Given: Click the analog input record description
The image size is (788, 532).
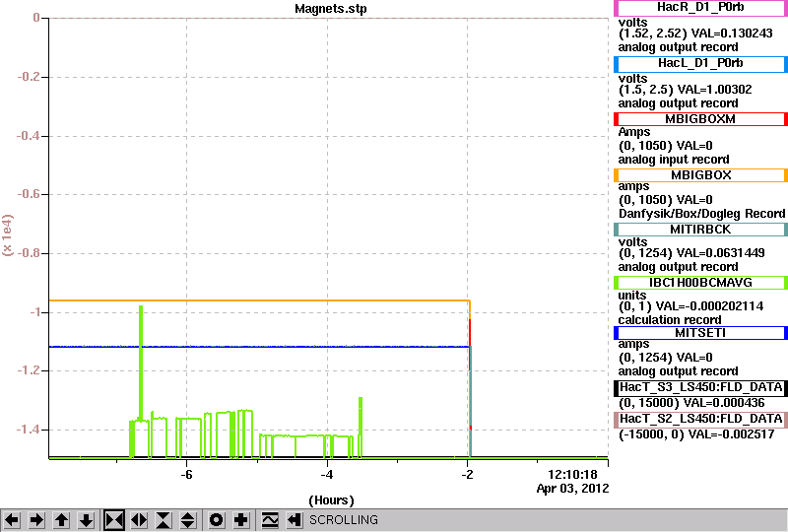Looking at the screenshot, I should point(674,160).
